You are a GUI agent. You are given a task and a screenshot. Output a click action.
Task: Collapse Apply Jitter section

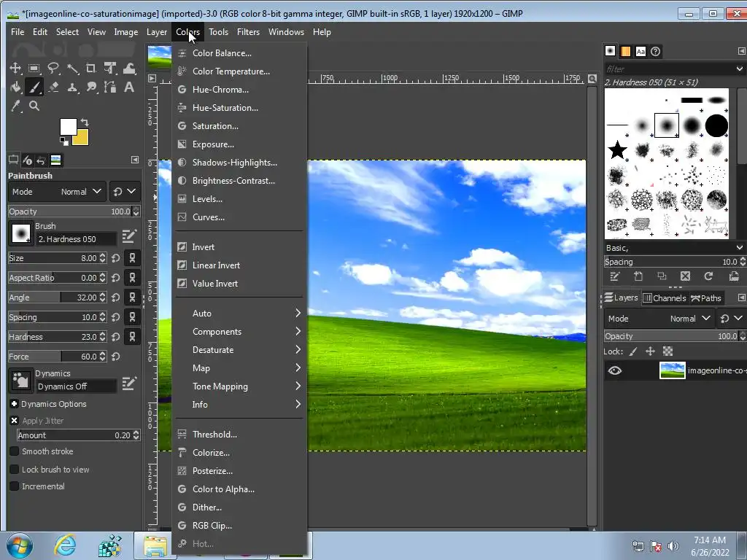[x=15, y=421]
